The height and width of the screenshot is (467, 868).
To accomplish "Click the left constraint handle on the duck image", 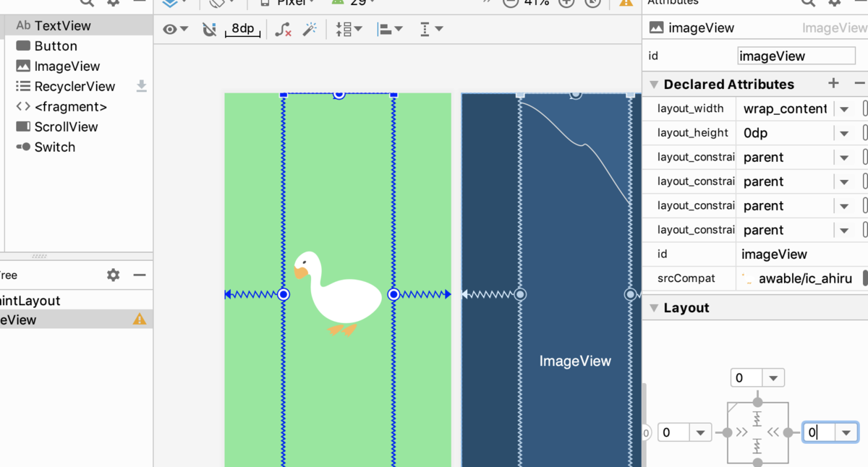I will click(284, 294).
